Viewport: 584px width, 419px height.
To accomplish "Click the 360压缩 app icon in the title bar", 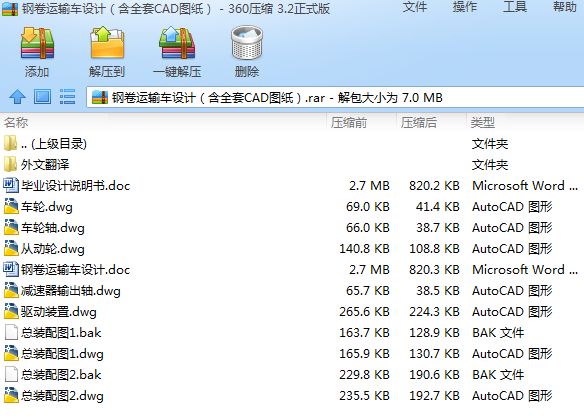I will [10, 9].
